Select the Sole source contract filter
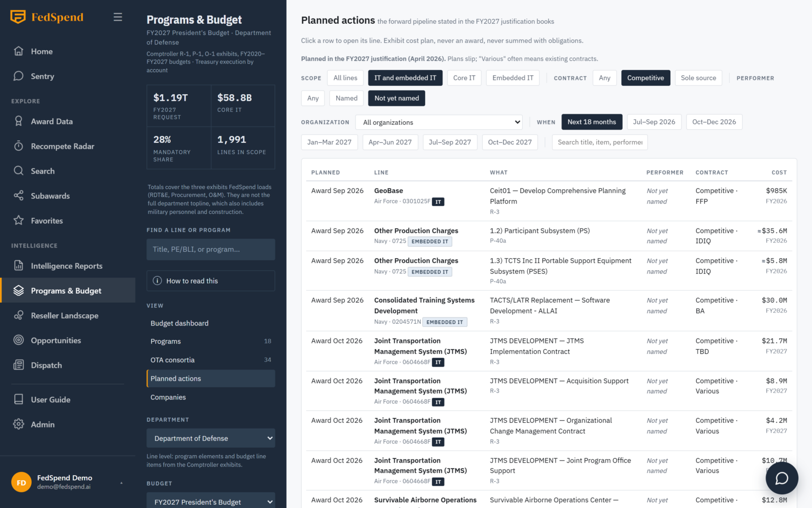812x508 pixels. [x=698, y=78]
